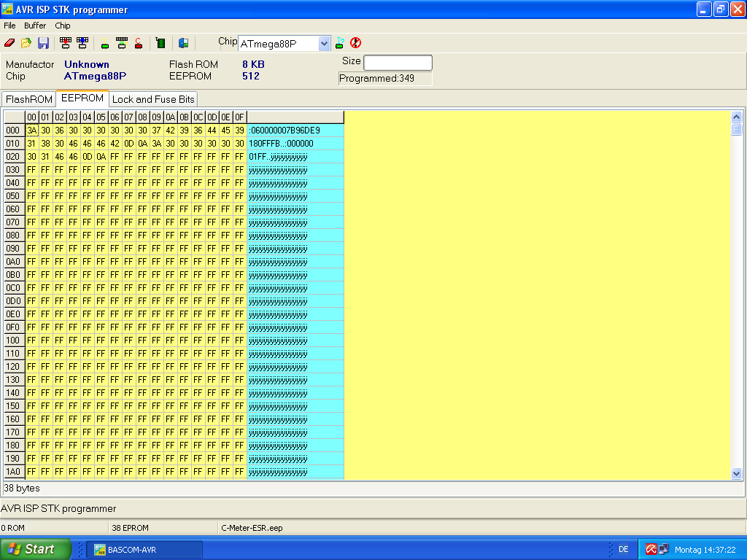Open the Windows Start menu

35,549
